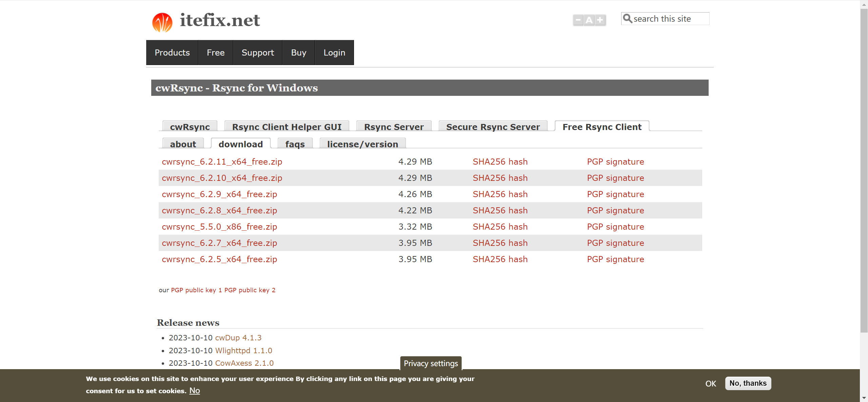Viewport: 868px width, 402px height.
Task: Open SHA256 hash for version 6.2.11
Action: tap(500, 162)
